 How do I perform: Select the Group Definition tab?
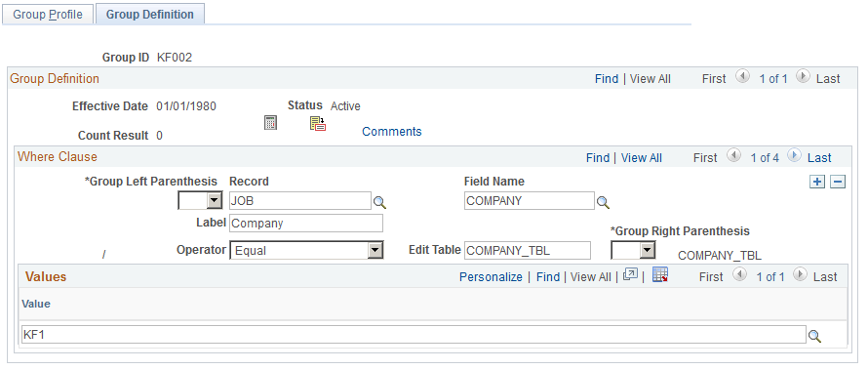tap(150, 15)
